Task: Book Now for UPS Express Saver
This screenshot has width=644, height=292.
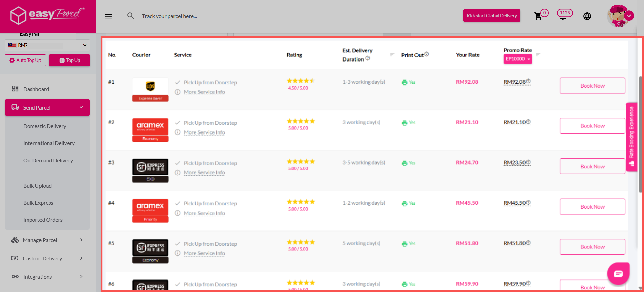Action: tap(592, 86)
